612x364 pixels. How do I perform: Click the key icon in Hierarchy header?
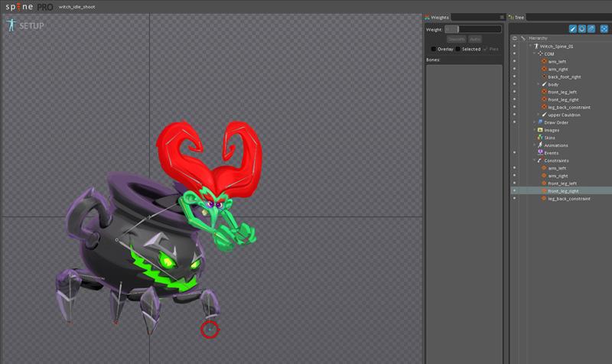pyautogui.click(x=523, y=38)
